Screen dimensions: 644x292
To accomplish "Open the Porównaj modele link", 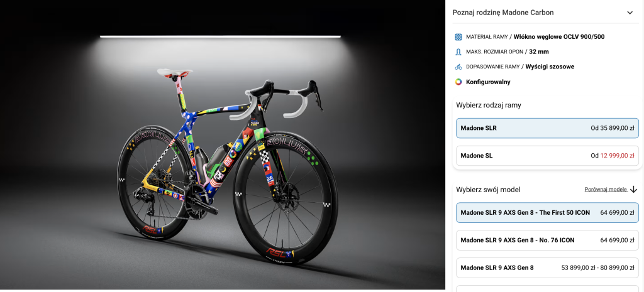I will 606,190.
